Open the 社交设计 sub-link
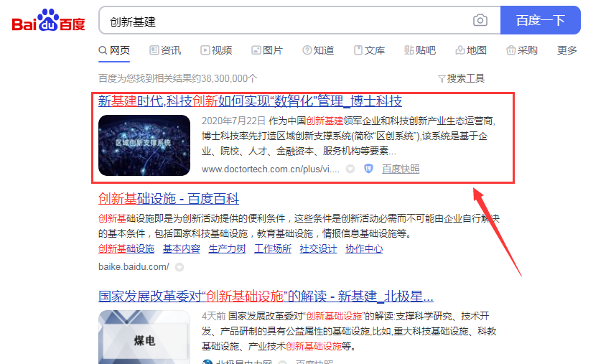 (x=318, y=248)
